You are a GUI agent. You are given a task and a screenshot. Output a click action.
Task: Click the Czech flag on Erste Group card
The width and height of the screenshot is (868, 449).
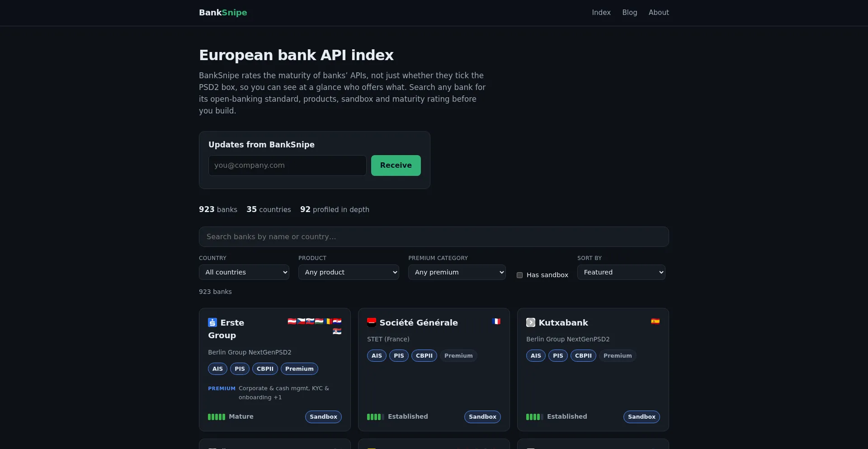click(x=301, y=321)
